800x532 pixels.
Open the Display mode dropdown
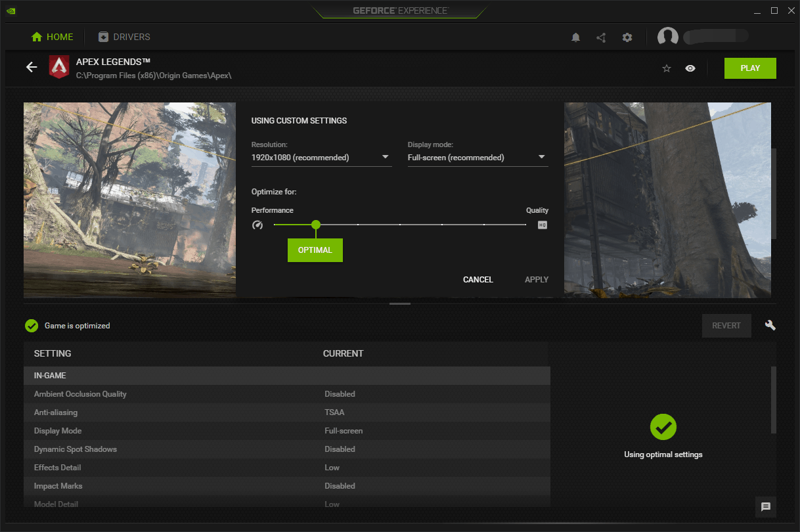478,158
